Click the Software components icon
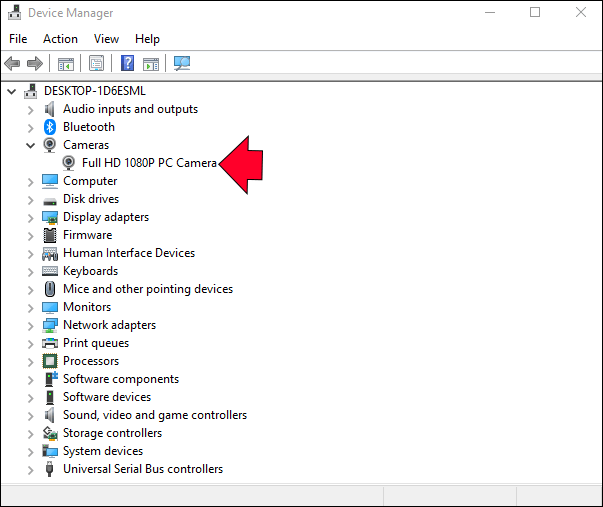The height and width of the screenshot is (507, 603). (51, 379)
